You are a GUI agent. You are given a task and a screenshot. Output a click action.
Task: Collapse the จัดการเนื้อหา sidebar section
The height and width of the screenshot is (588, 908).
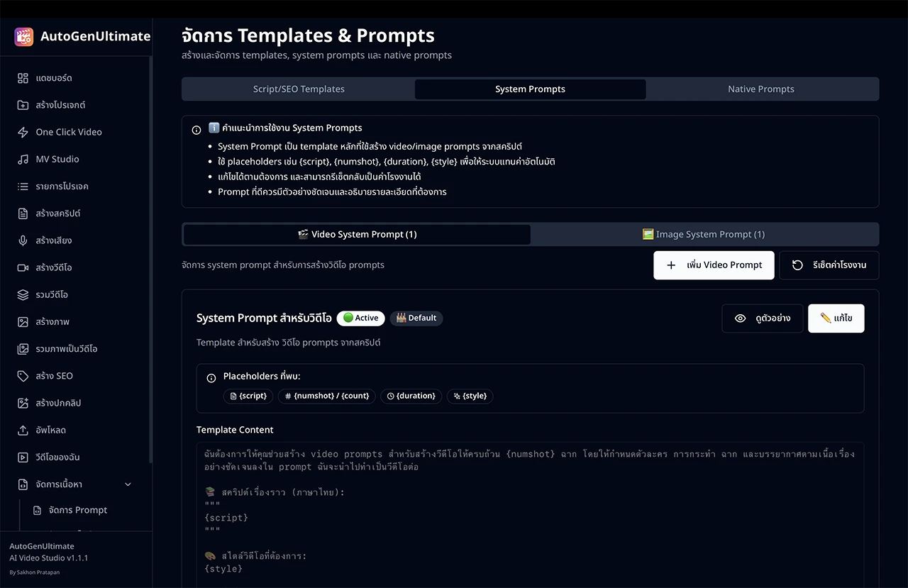click(128, 484)
